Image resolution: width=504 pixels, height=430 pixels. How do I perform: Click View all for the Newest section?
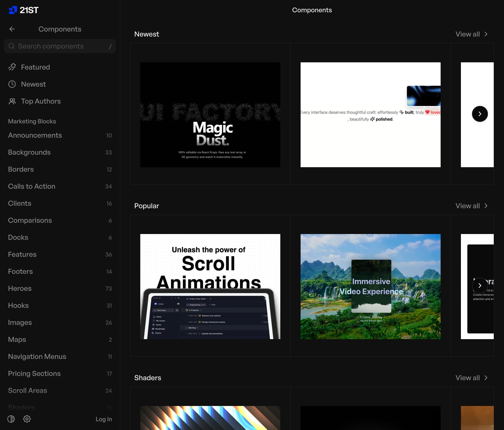tap(467, 34)
